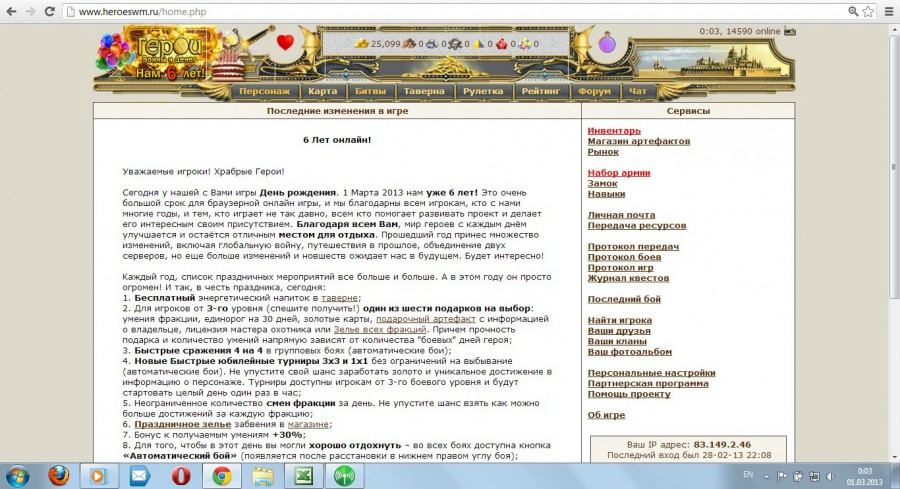Open the Рулетка menu tab
This screenshot has height=489, width=900.
[x=483, y=91]
